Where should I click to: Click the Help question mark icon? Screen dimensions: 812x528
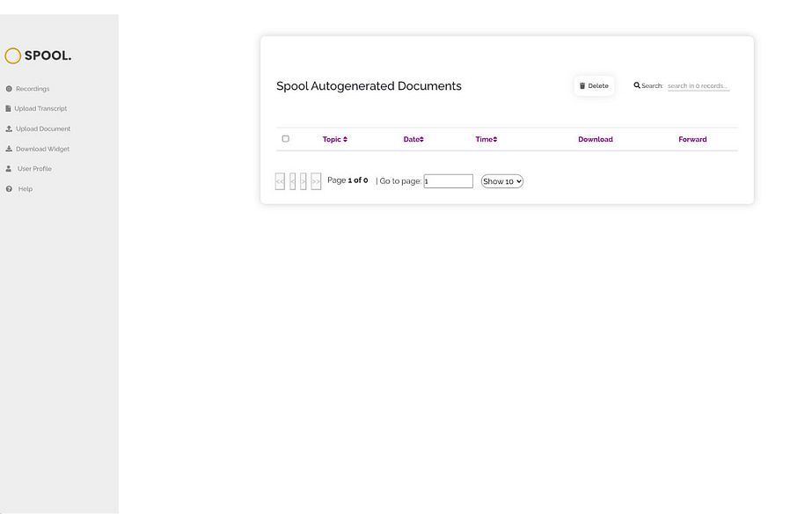(9, 188)
